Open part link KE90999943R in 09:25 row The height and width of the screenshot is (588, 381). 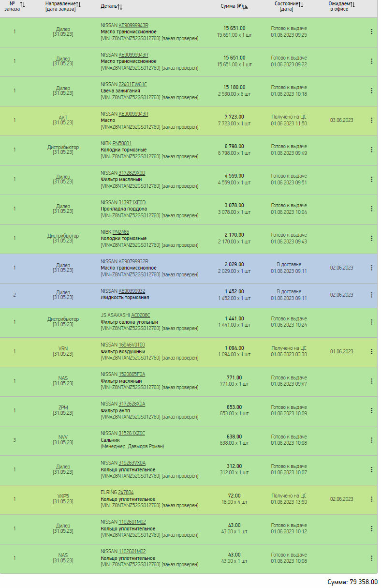133,25
